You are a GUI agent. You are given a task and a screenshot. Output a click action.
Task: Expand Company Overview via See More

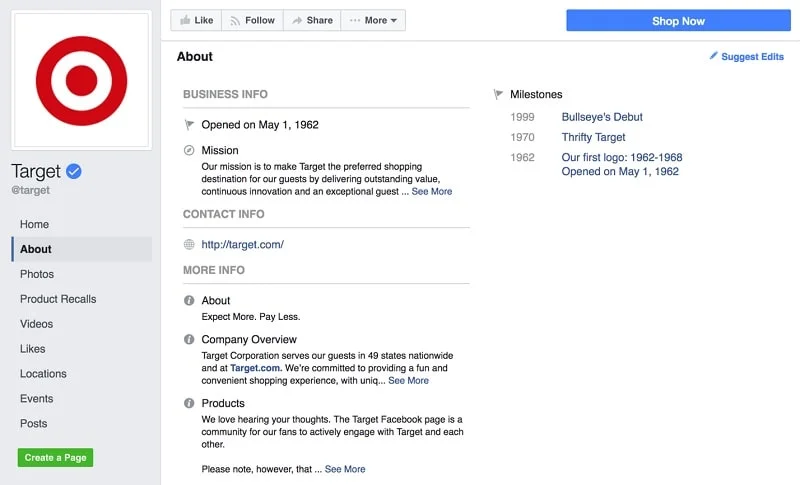pos(408,381)
